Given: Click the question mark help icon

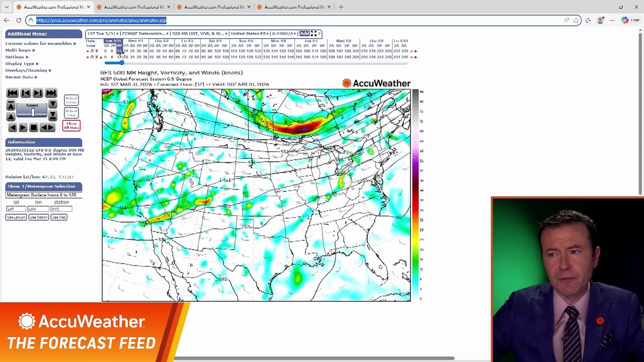Looking at the screenshot, I should (319, 34).
